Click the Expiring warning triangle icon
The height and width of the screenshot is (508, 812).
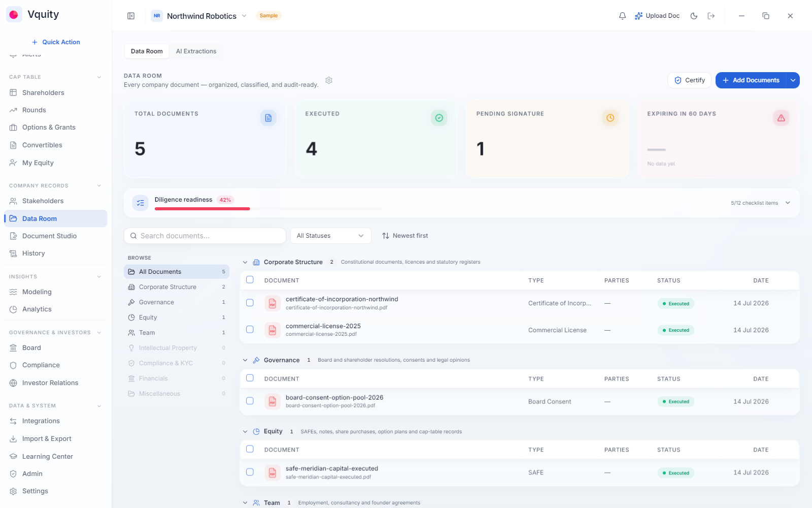click(x=781, y=118)
